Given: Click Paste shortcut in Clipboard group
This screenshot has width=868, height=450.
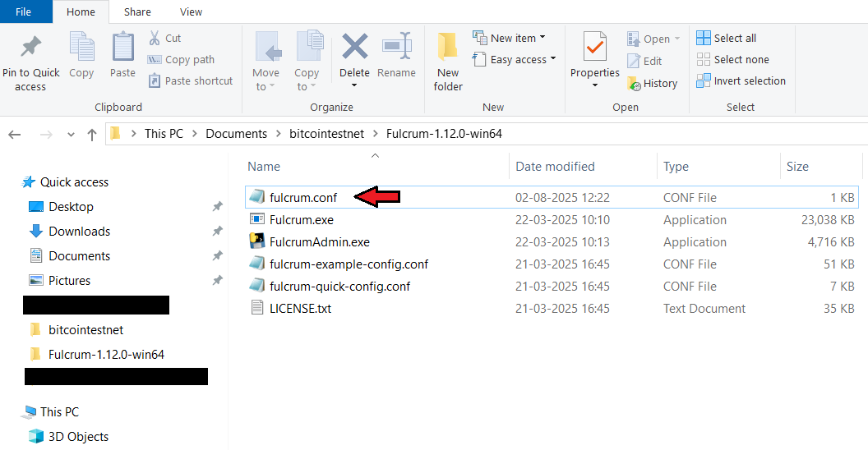Looking at the screenshot, I should [x=191, y=80].
